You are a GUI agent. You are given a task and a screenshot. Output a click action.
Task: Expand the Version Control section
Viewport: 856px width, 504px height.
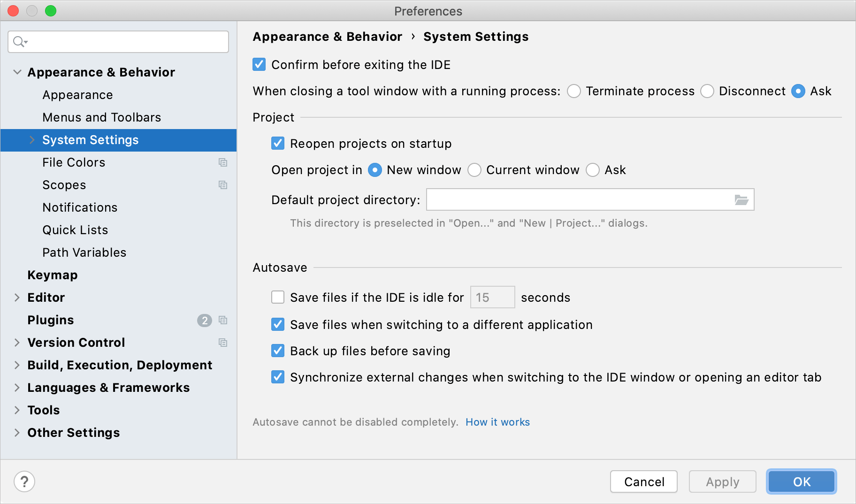pyautogui.click(x=17, y=343)
